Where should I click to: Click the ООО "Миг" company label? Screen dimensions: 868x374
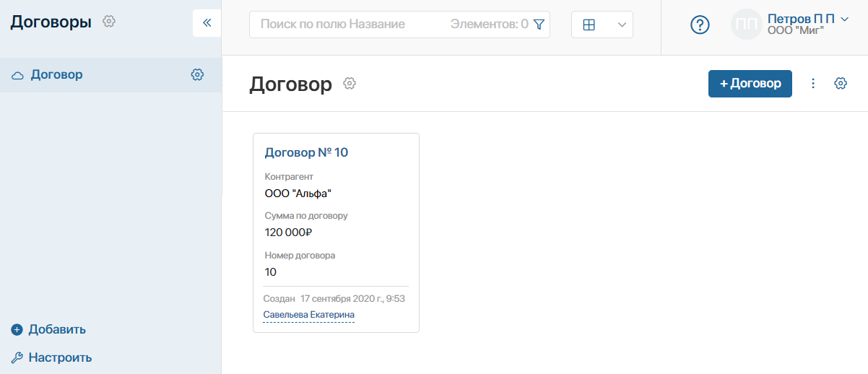796,30
